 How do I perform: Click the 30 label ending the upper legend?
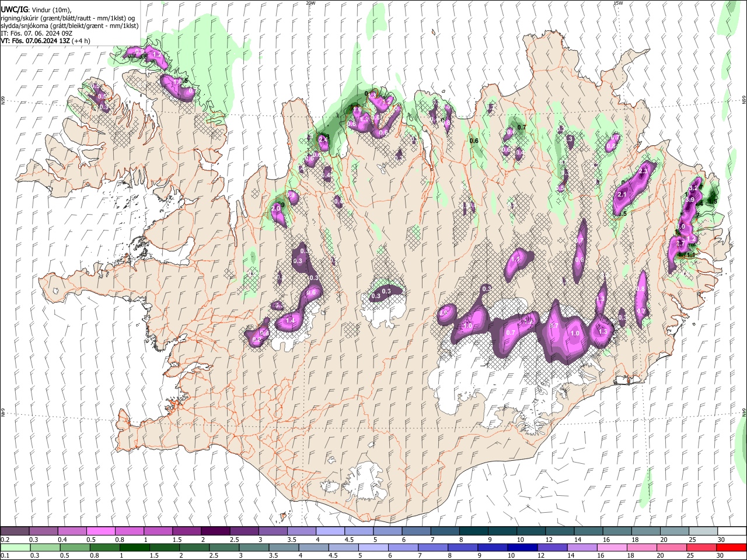click(721, 540)
